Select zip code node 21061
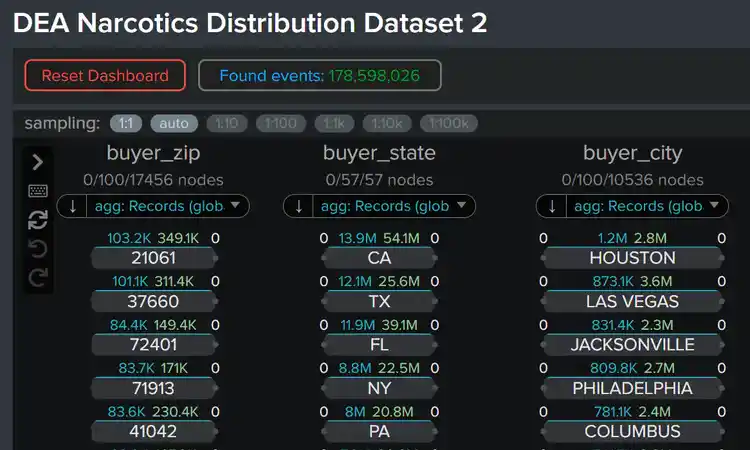Image resolution: width=750 pixels, height=450 pixels. coord(153,258)
